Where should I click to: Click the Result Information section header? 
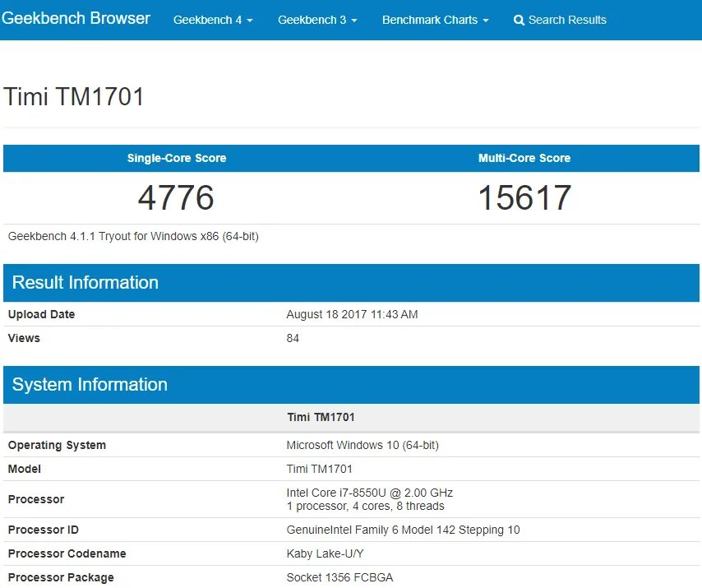85,283
